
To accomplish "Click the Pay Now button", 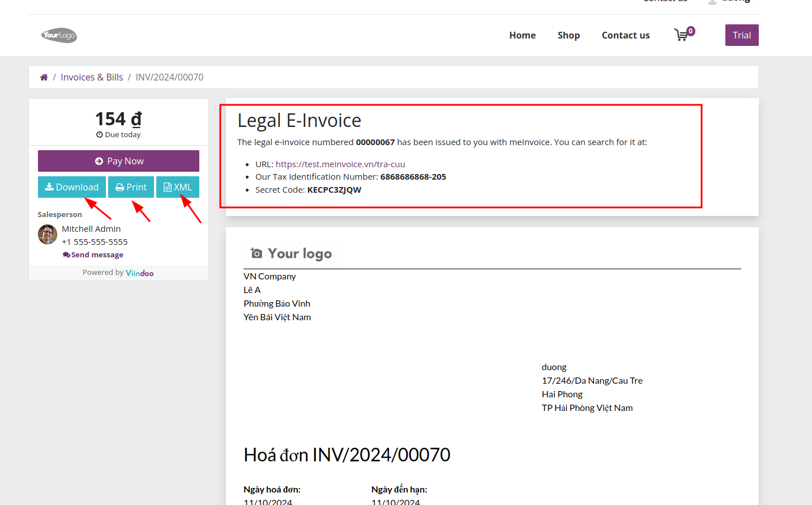I will (118, 160).
